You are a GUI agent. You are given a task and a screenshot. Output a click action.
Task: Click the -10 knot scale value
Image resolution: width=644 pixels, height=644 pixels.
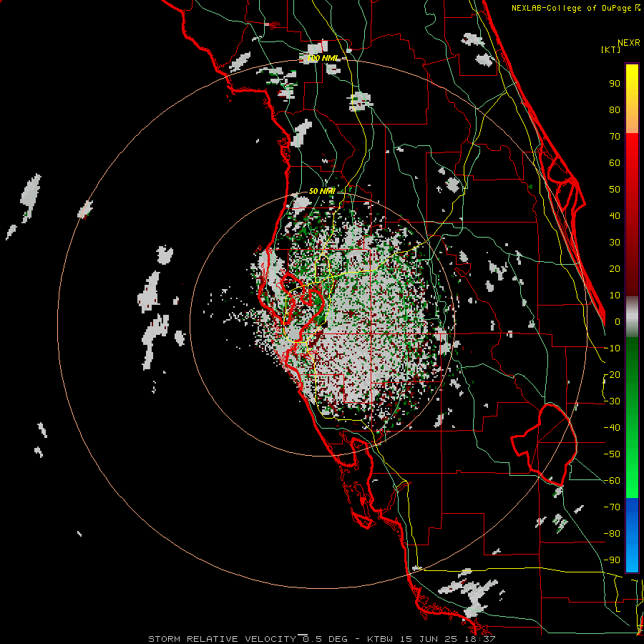pos(612,348)
